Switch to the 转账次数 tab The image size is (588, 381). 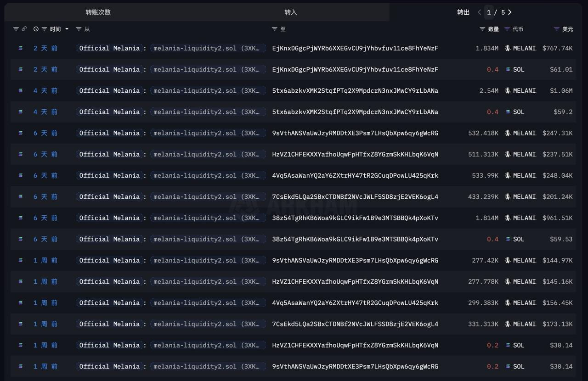pos(98,12)
